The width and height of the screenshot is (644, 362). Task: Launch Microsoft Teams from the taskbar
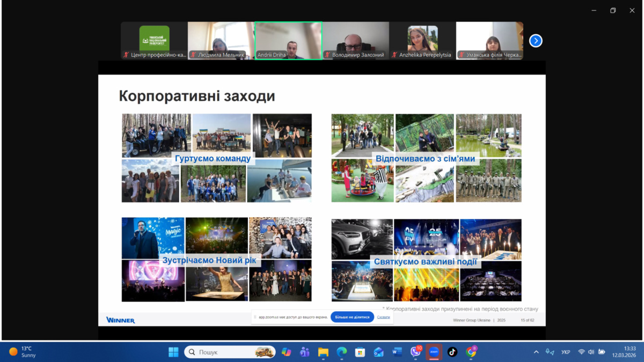(305, 352)
